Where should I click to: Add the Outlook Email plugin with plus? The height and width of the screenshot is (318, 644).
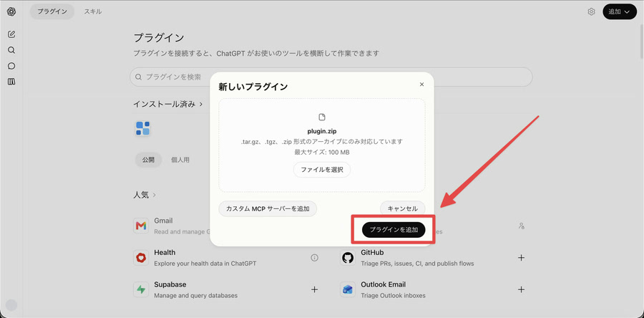click(x=521, y=289)
